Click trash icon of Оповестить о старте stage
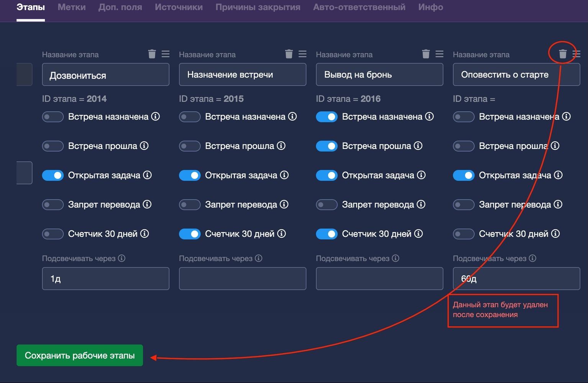The height and width of the screenshot is (383, 588). click(x=563, y=54)
